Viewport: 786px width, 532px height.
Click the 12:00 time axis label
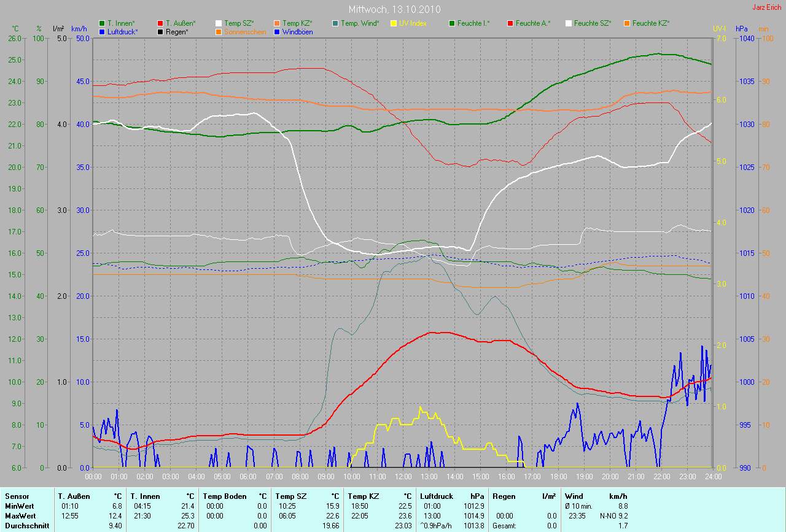click(x=403, y=476)
